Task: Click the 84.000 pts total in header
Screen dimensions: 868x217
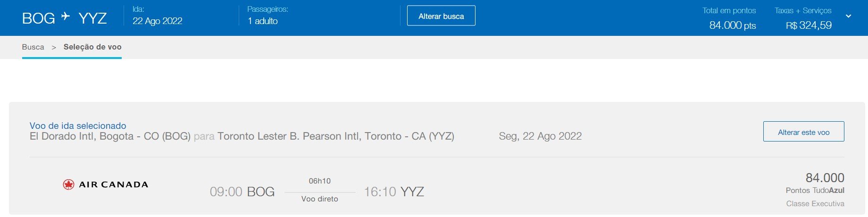Action: click(x=732, y=25)
